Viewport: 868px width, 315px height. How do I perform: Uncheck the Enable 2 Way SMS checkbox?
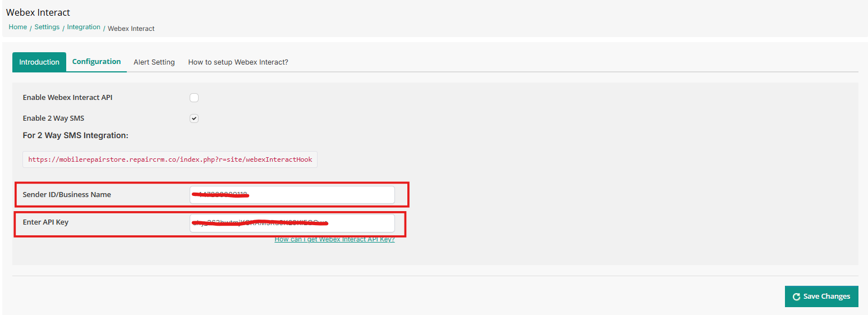(x=194, y=118)
